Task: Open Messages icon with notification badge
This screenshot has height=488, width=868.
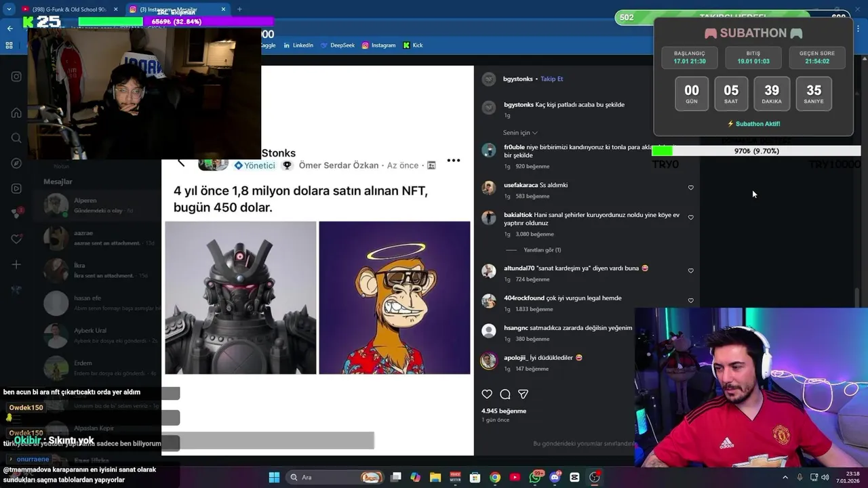Action: click(16, 213)
